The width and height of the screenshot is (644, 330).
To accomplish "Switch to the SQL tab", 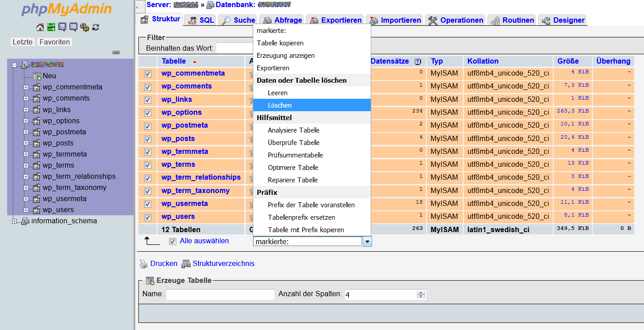I will coord(201,20).
